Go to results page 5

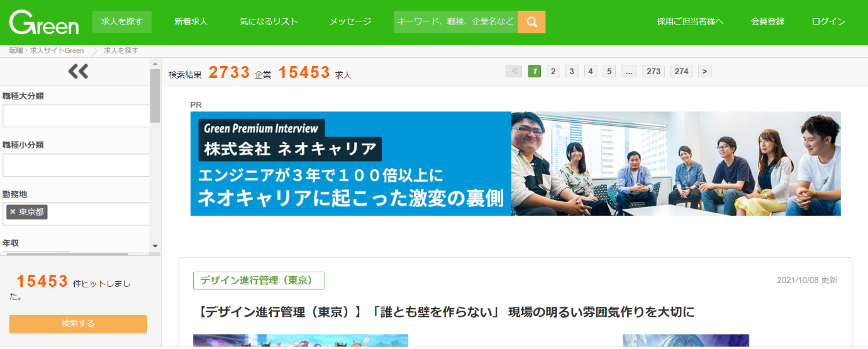click(609, 71)
